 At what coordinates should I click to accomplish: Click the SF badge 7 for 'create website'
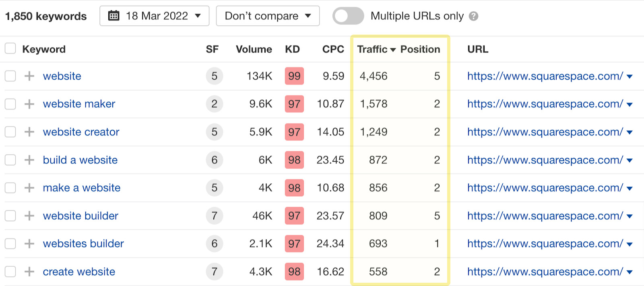tap(214, 272)
